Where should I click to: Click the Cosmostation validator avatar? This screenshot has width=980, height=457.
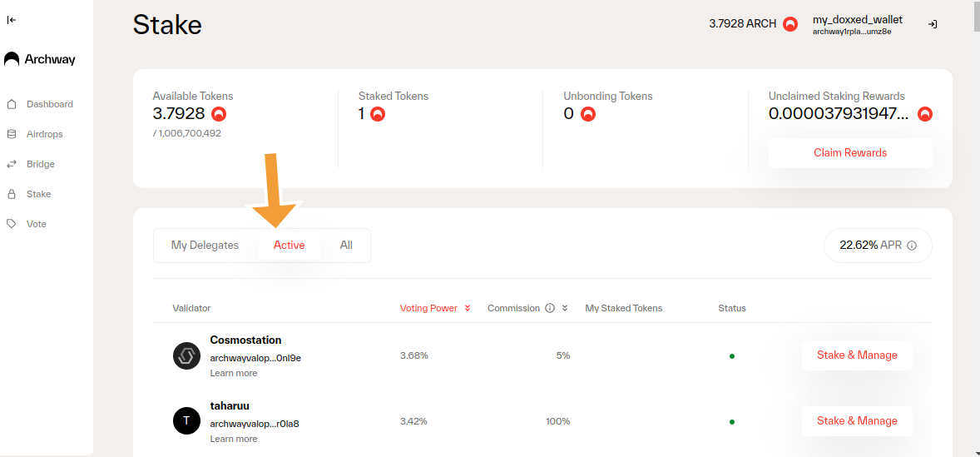click(x=186, y=355)
